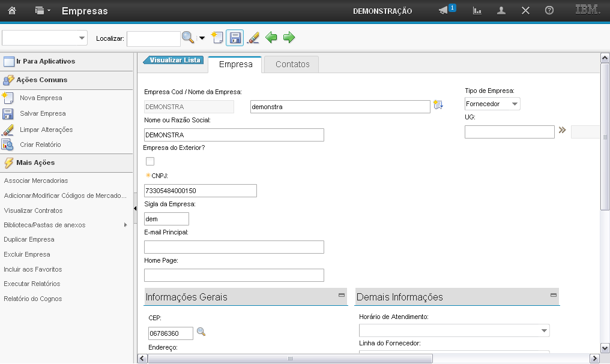Click the new record toolbar icon
The width and height of the screenshot is (610, 364).
click(217, 38)
